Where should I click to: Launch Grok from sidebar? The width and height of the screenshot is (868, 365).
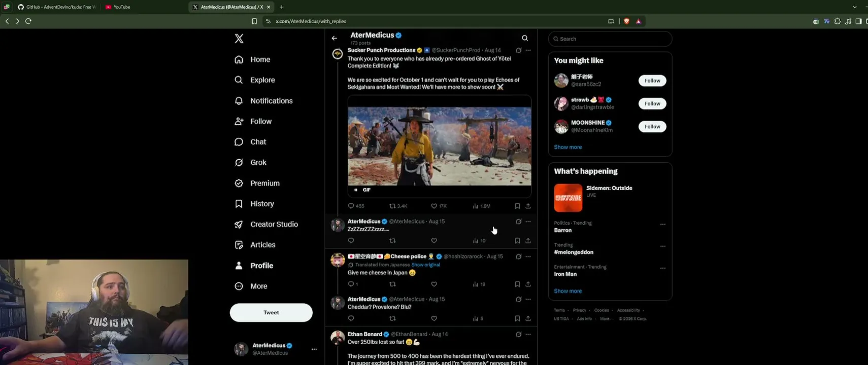[250, 162]
